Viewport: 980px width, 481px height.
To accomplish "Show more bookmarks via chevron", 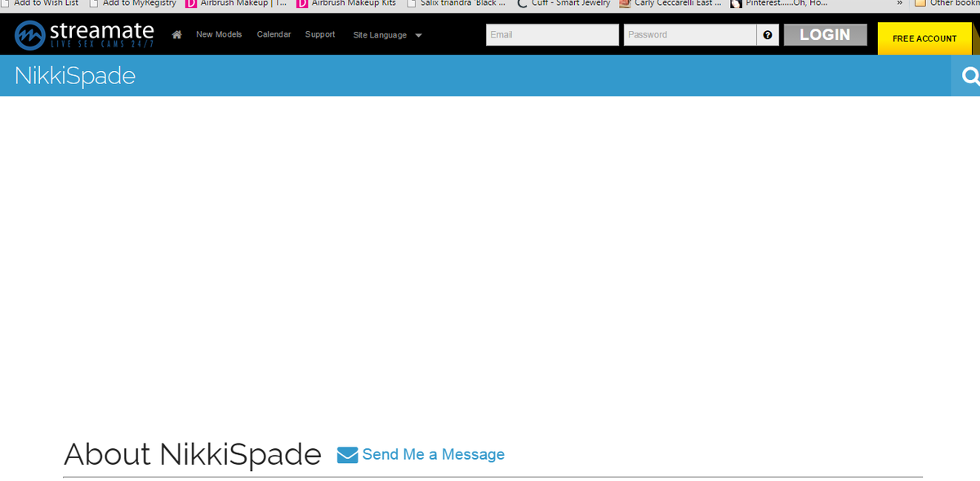I will [899, 3].
